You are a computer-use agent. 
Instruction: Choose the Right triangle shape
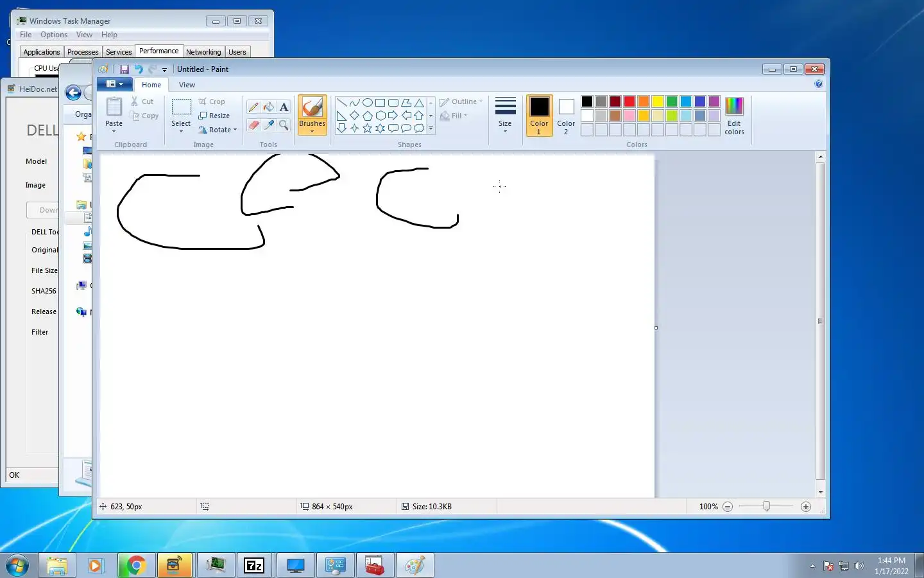(x=341, y=116)
